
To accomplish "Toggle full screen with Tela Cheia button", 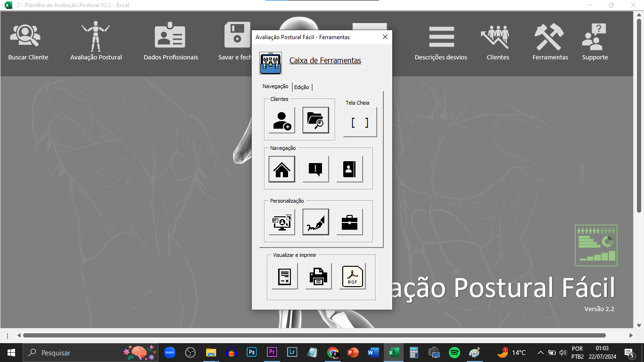I will click(x=360, y=122).
